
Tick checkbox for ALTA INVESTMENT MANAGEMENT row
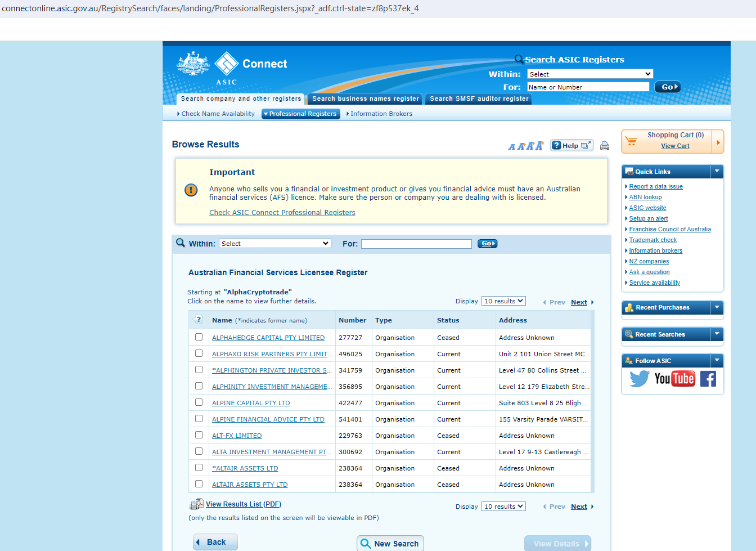tap(199, 451)
